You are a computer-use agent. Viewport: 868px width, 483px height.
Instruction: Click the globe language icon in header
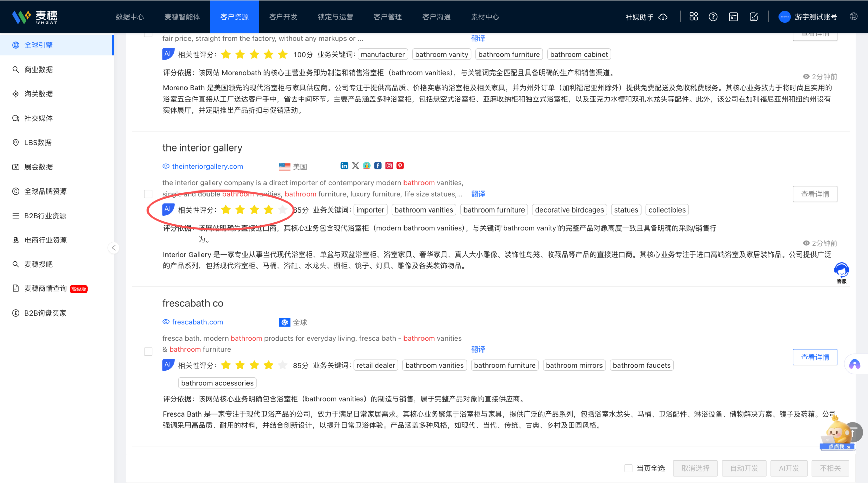pyautogui.click(x=854, y=16)
